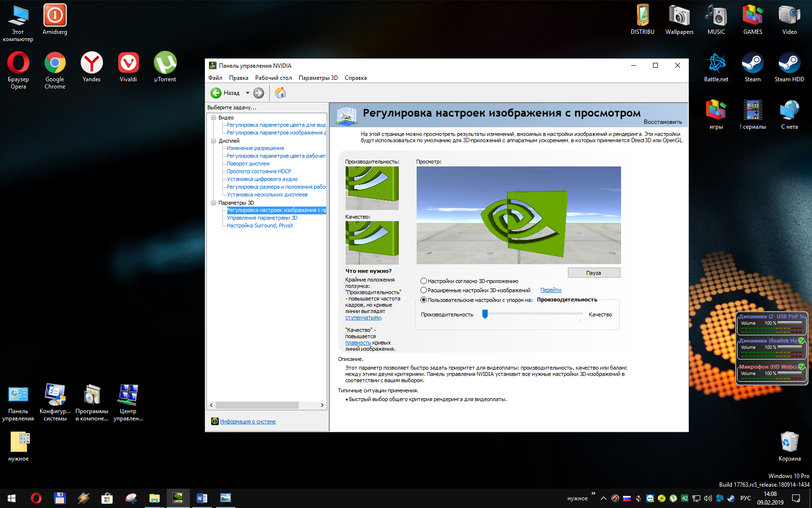Screen dimensions: 812x508
Task: Select Пользовательские настройки с упором radio option
Action: pyautogui.click(x=424, y=300)
